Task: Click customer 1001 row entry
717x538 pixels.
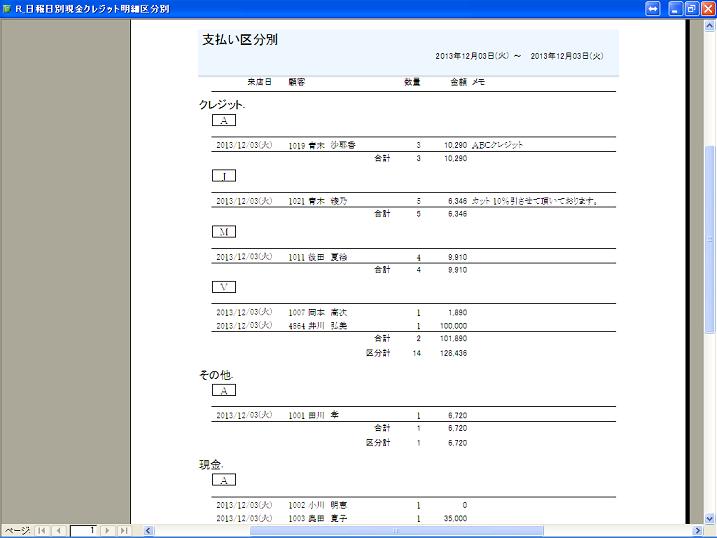Action: click(314, 415)
